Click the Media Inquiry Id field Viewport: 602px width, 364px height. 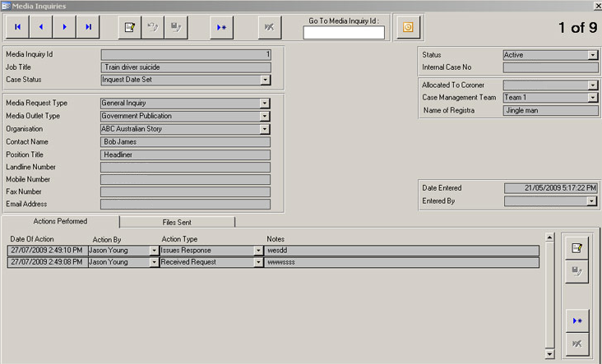tap(186, 55)
